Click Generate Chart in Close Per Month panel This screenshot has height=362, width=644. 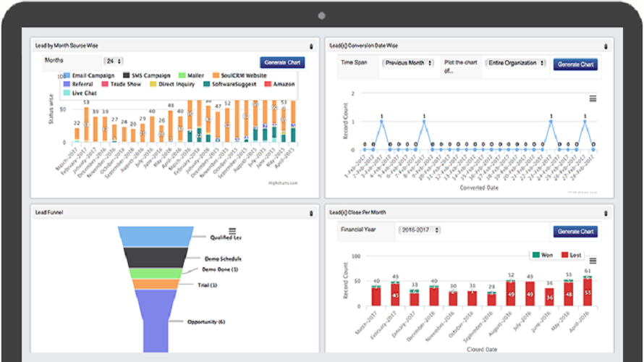[576, 232]
